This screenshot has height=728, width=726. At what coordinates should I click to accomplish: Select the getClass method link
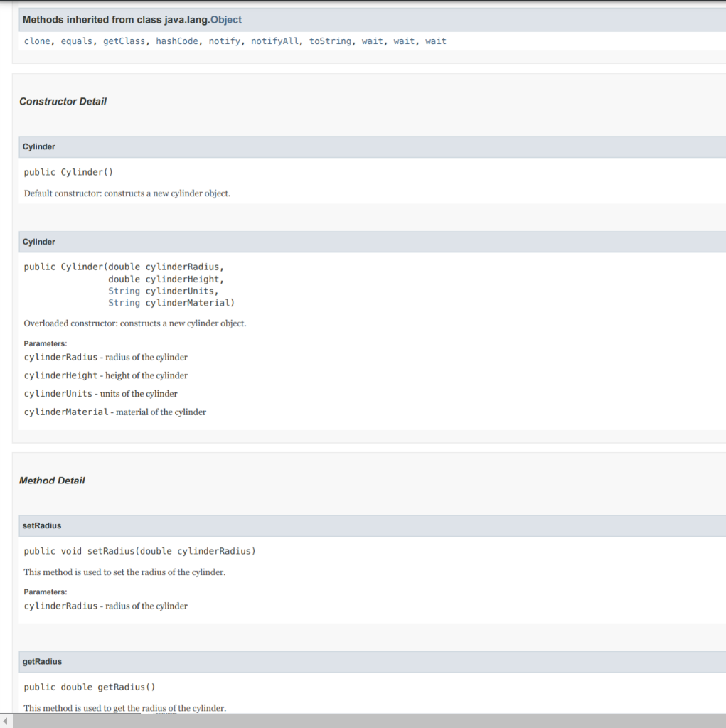coord(124,41)
